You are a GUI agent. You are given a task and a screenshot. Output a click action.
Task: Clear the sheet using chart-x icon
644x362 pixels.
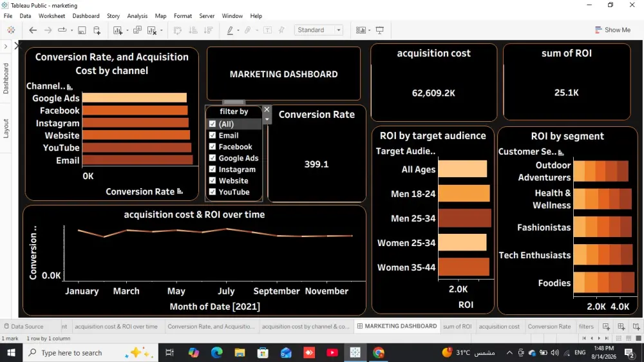[152, 30]
